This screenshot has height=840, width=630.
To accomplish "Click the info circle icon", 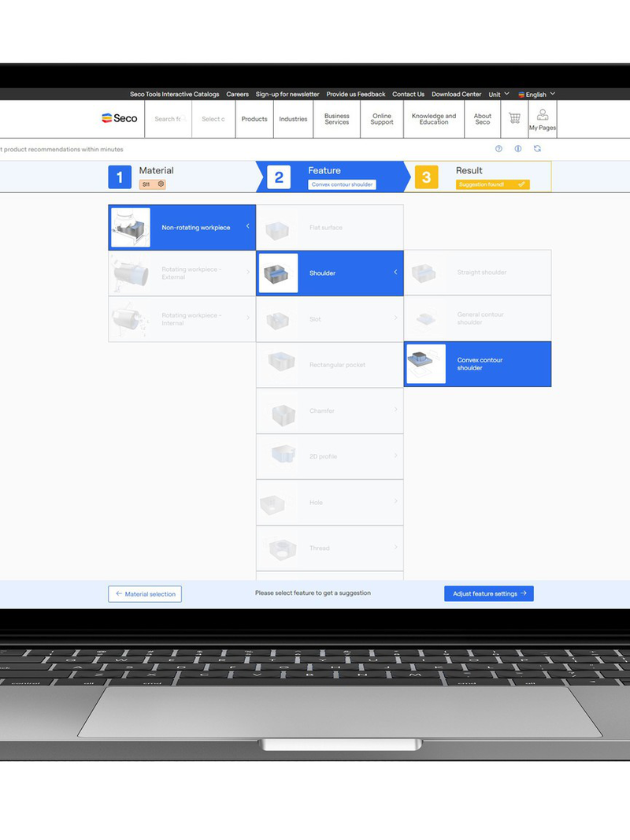I will pyautogui.click(x=518, y=149).
